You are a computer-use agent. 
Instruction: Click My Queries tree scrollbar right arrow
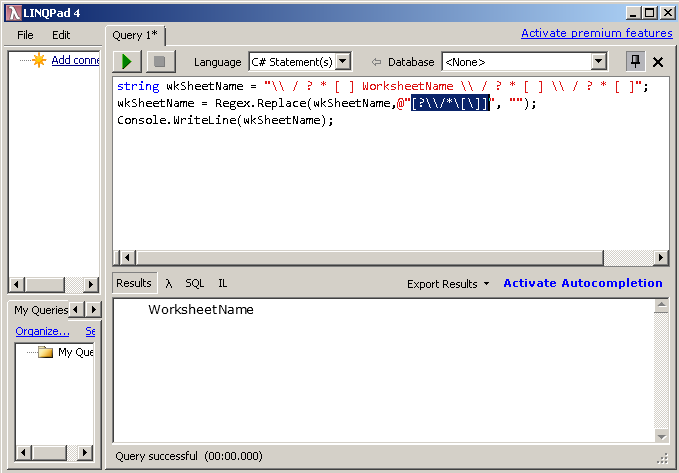click(85, 453)
